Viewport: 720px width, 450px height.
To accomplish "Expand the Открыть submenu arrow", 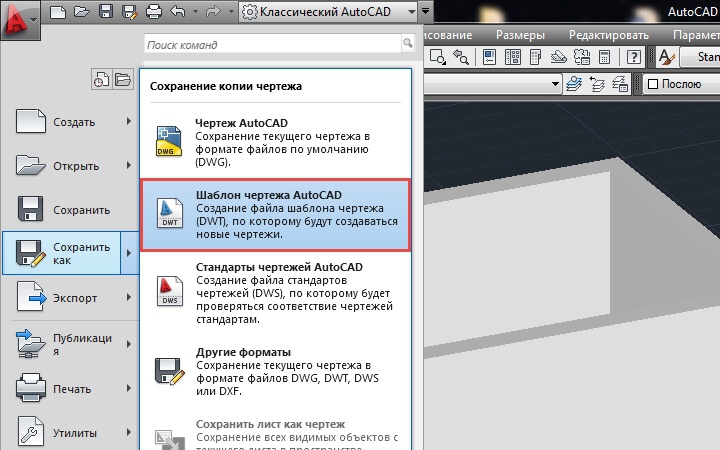I will tap(129, 165).
